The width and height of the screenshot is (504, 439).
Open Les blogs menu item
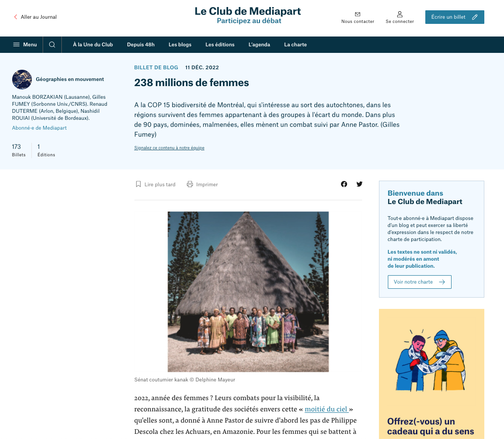coord(180,44)
